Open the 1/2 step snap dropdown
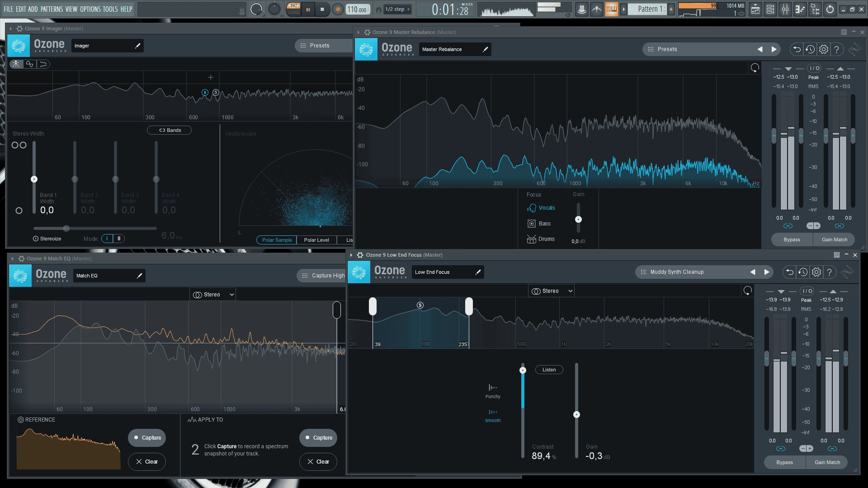 [397, 9]
